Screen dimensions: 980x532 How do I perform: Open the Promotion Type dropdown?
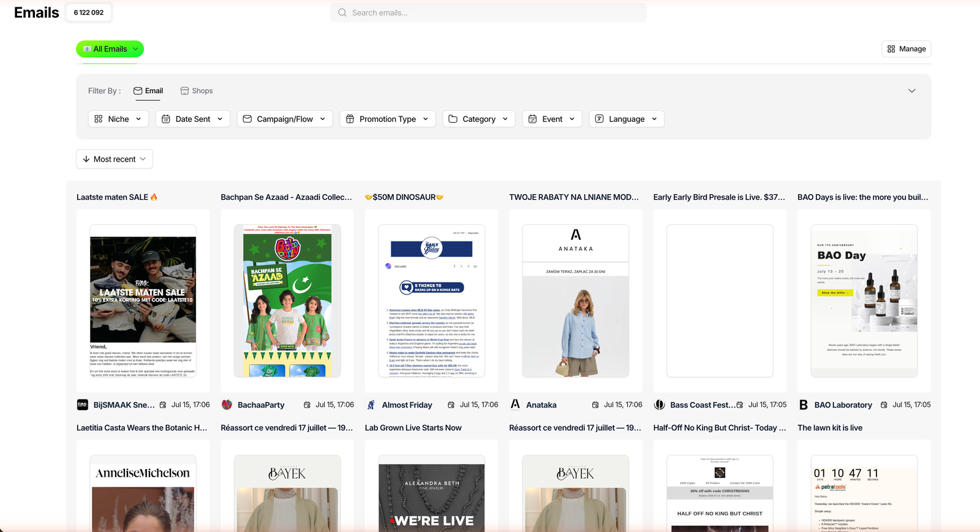point(388,119)
